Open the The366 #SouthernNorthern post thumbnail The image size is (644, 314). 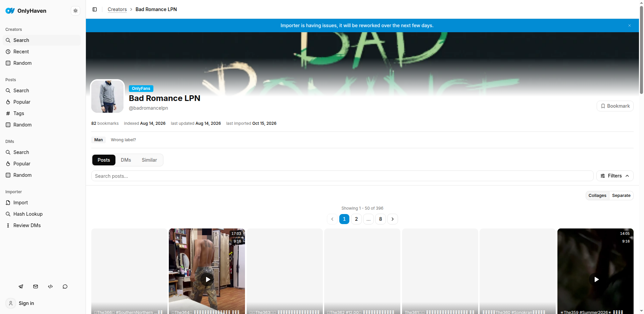129,272
